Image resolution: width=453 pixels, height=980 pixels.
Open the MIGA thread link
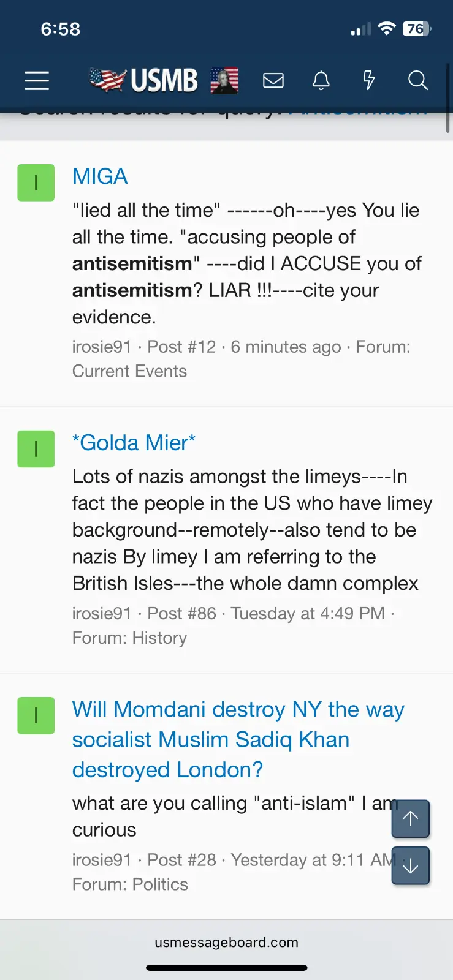[100, 176]
